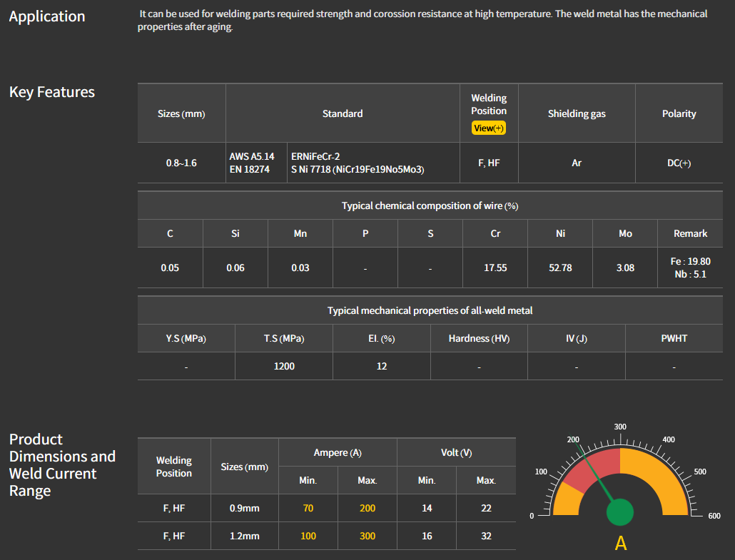The height and width of the screenshot is (560, 735).
Task: Select the tensile strength value 1200
Action: pyautogui.click(x=284, y=366)
